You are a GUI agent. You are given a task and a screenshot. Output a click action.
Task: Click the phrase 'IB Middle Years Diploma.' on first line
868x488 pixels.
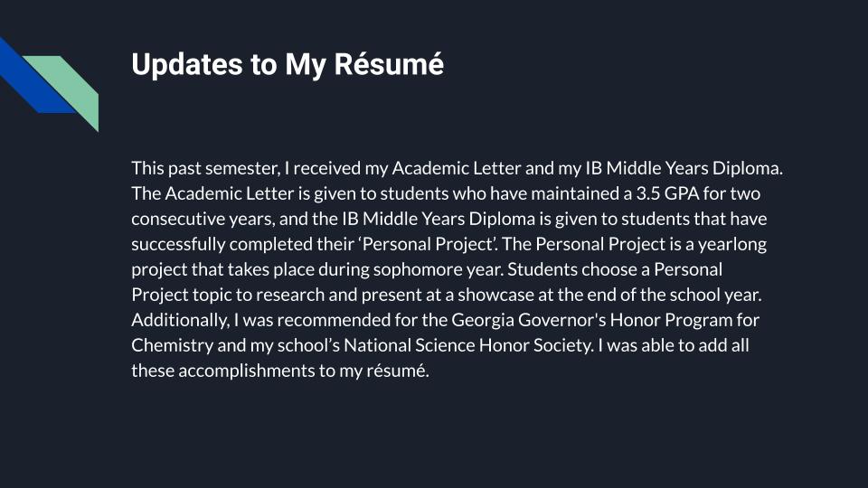(684, 168)
